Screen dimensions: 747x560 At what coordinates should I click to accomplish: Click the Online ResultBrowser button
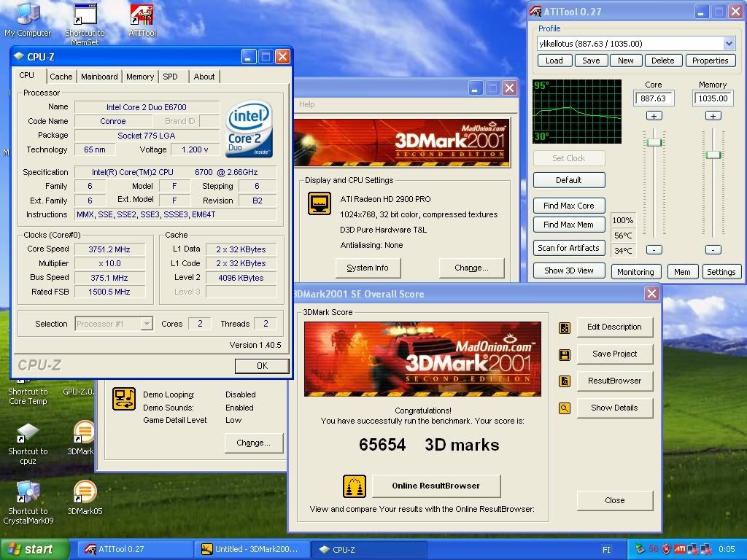click(436, 486)
